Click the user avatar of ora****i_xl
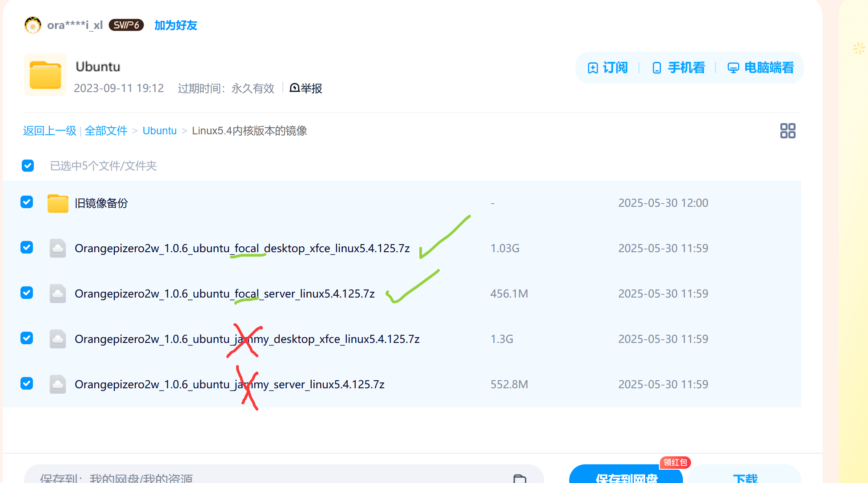 tap(32, 25)
